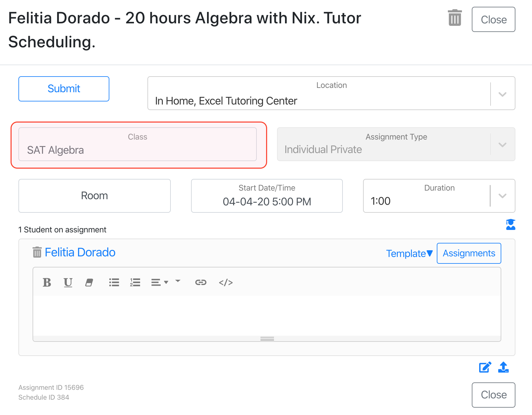Viewport: 532px width, 415px height.
Task: Switch to code view in the editor
Action: click(226, 282)
